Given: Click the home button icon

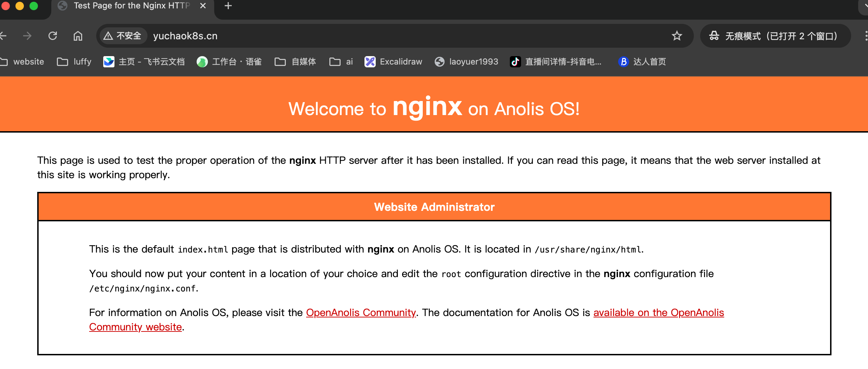Looking at the screenshot, I should (78, 36).
